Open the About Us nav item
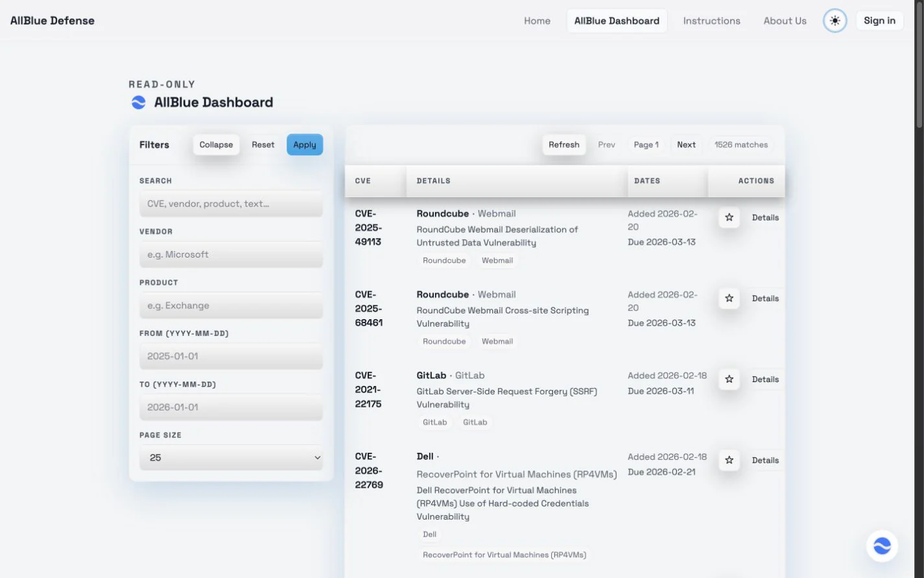The height and width of the screenshot is (578, 924). point(785,21)
